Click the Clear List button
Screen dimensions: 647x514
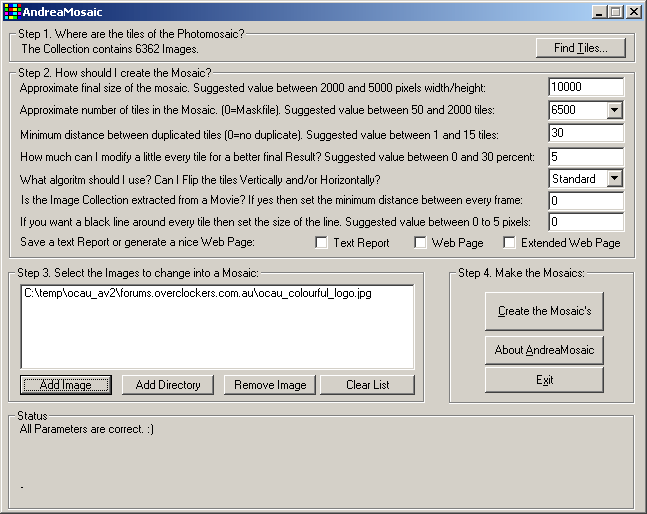click(367, 385)
